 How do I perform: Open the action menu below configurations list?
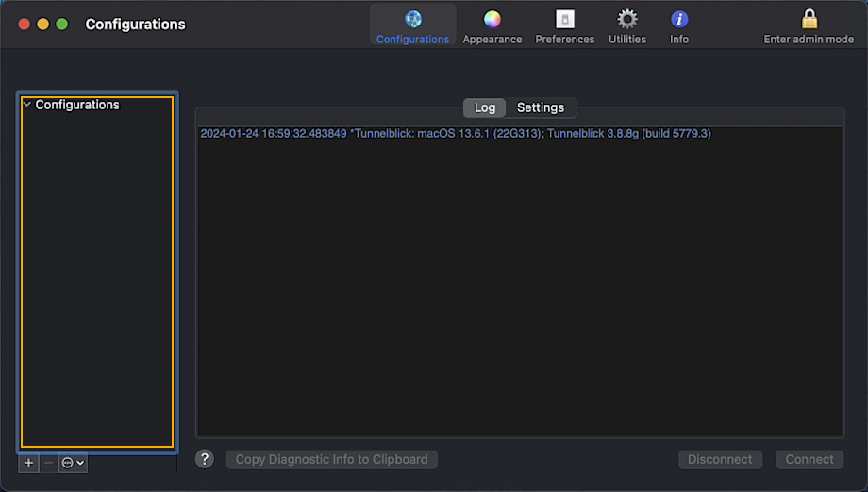pos(73,463)
